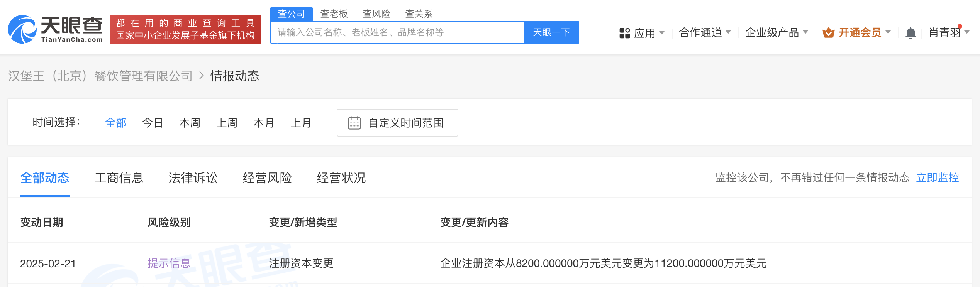Open user menu 肖青羽
Viewport: 980px width, 287px height.
click(x=949, y=32)
